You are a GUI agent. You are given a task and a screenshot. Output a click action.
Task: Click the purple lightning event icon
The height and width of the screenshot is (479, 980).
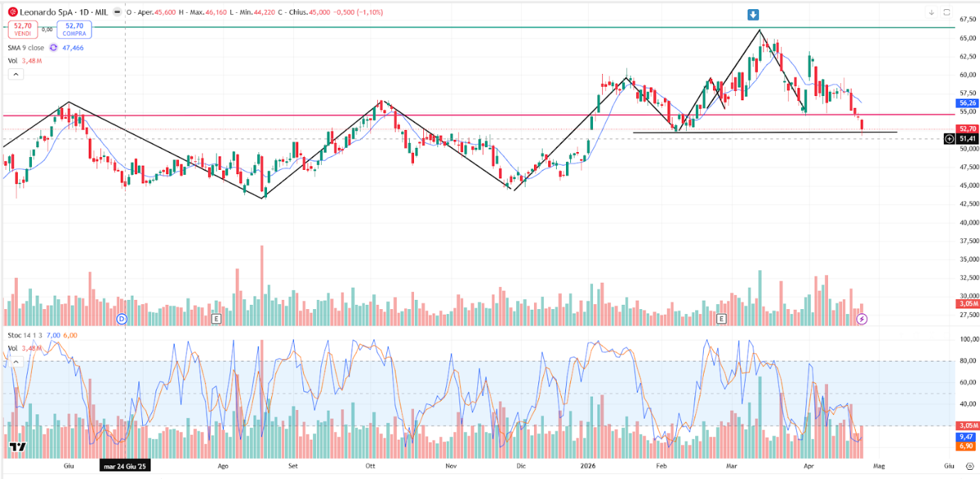[x=862, y=319]
